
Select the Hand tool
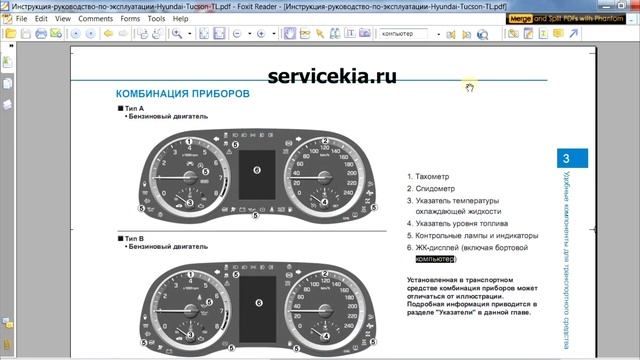(x=289, y=33)
